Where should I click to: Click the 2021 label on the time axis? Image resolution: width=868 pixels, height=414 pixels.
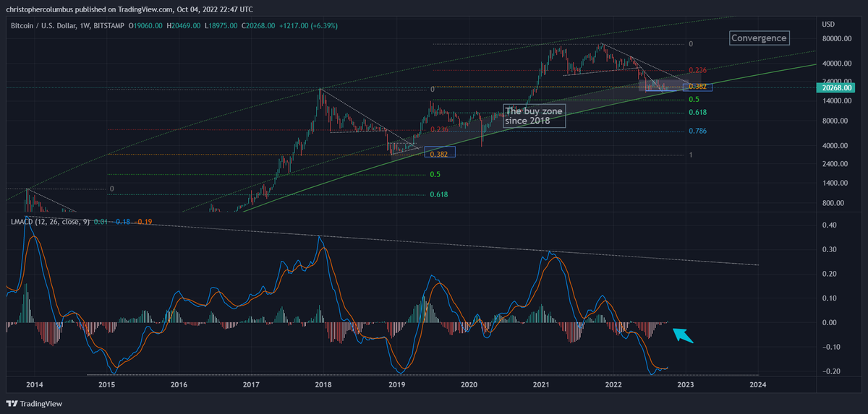tap(541, 385)
